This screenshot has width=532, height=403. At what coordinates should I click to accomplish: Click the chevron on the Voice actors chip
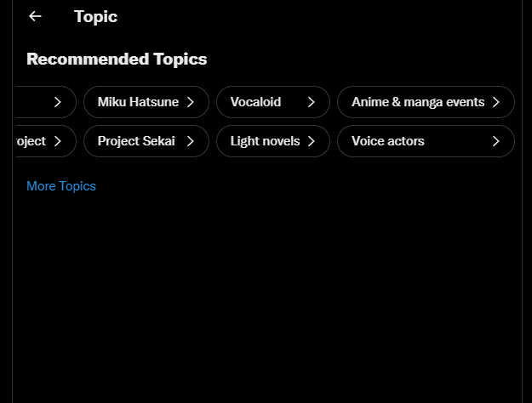[496, 141]
